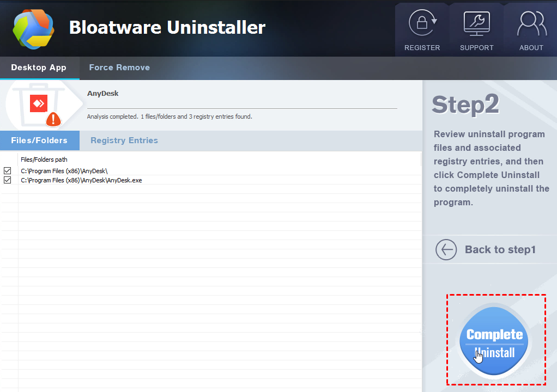The width and height of the screenshot is (557, 392).
Task: Select the Desktop App tab
Action: click(39, 68)
